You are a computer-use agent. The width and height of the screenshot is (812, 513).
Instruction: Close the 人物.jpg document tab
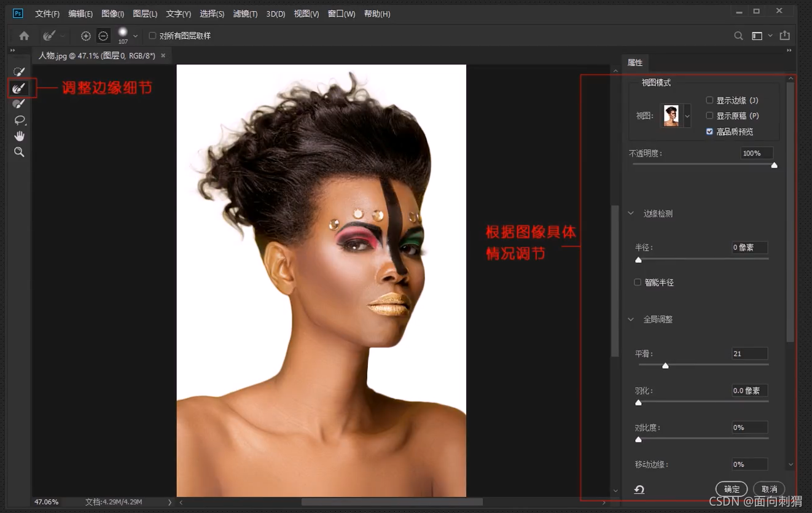click(x=163, y=55)
